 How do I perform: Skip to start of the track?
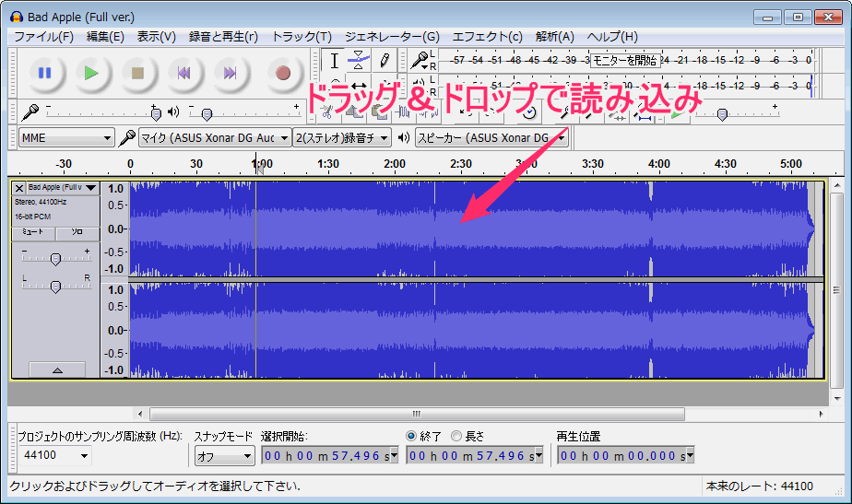click(183, 73)
